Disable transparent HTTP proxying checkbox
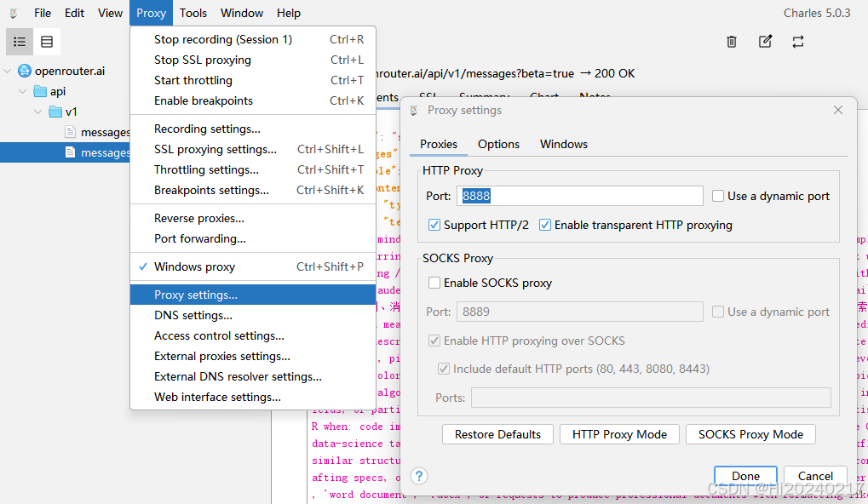The height and width of the screenshot is (504, 868). click(x=545, y=225)
